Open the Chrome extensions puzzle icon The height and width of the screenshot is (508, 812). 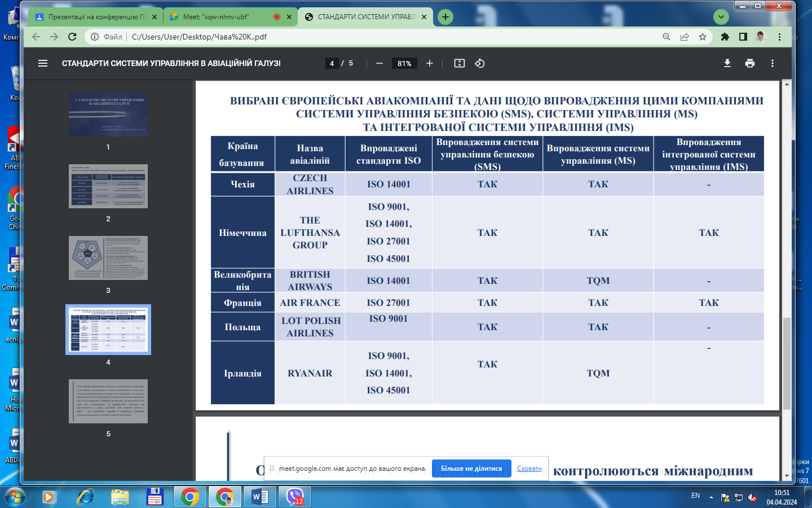pyautogui.click(x=725, y=37)
